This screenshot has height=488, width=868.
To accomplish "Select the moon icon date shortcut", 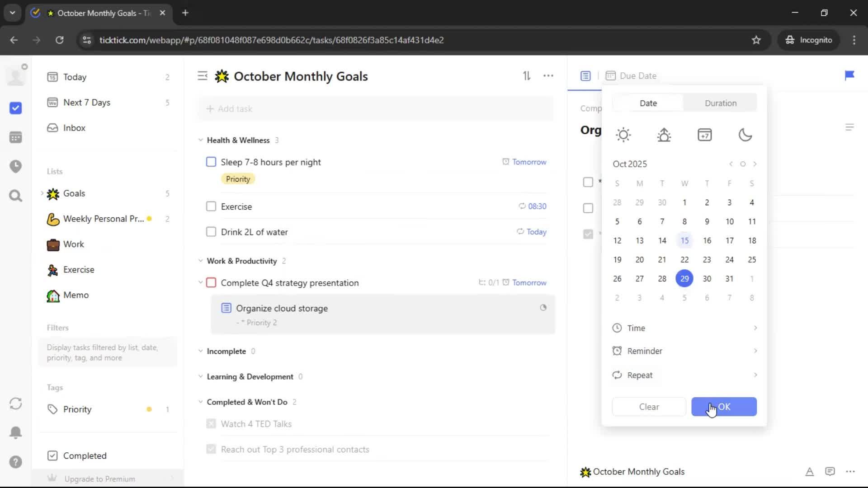I will coord(745,135).
